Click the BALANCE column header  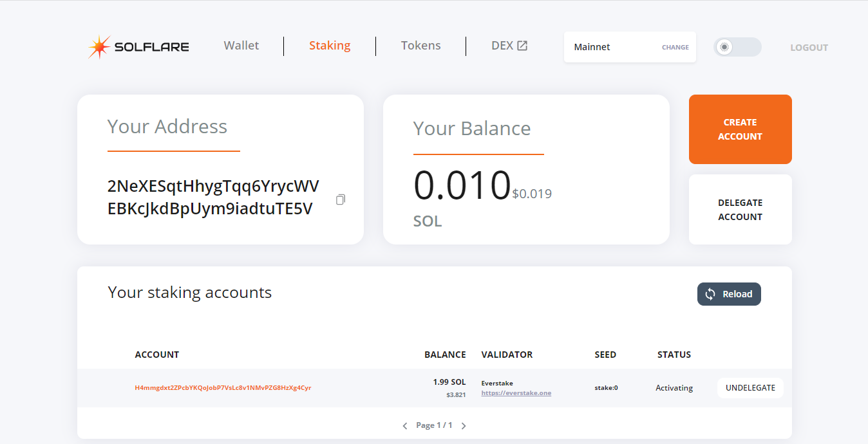click(445, 355)
